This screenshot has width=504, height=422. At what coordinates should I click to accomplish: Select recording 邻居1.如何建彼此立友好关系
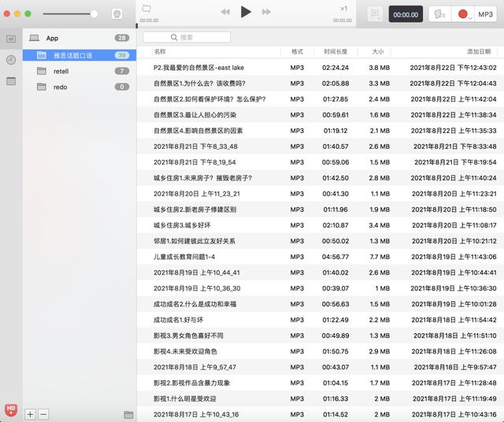(x=321, y=241)
